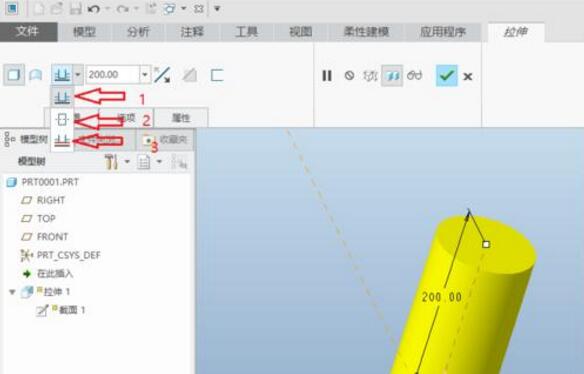The image size is (584, 374).
Task: Click the blind depth type button
Action: point(62,75)
